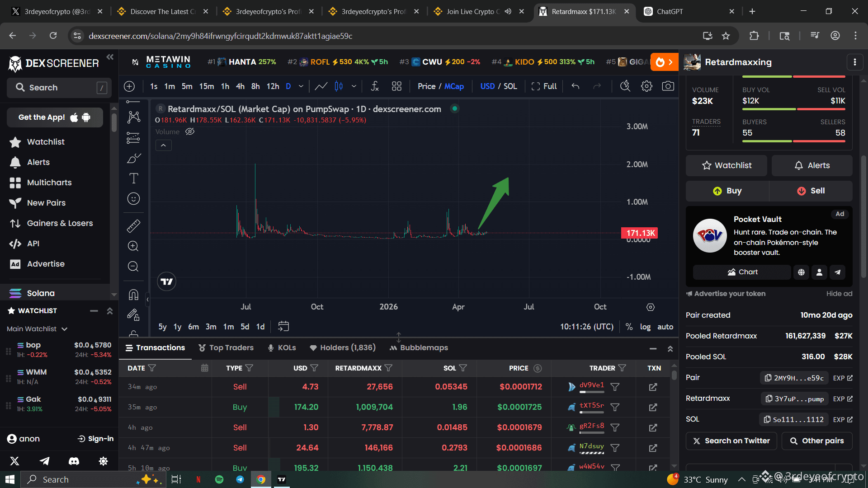868x488 pixels.
Task: Switch chart to Price view
Action: tap(426, 86)
